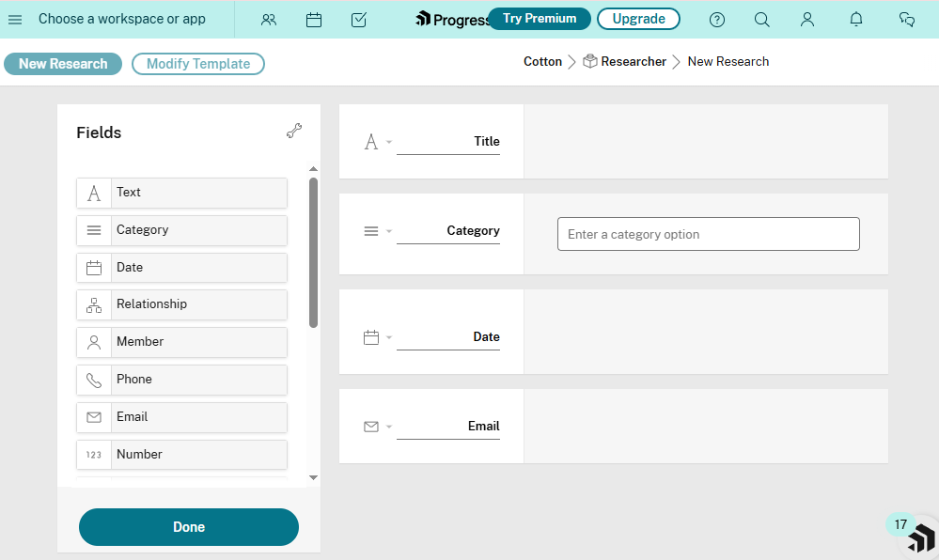Open the chat conversations icon
Screen dimensions: 939x560
pyautogui.click(x=907, y=20)
